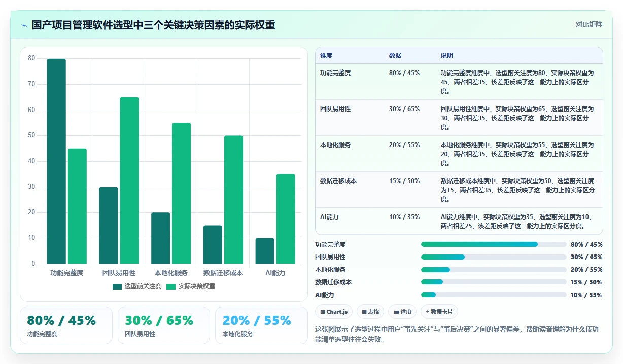623x364 pixels.
Task: Click the 10% / 35% table cell
Action: [x=404, y=217]
